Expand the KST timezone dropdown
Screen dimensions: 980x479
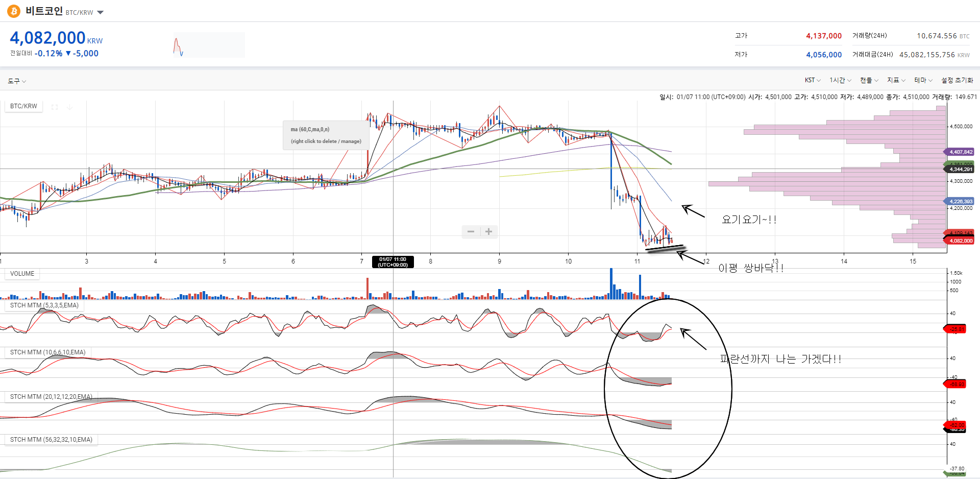click(812, 80)
